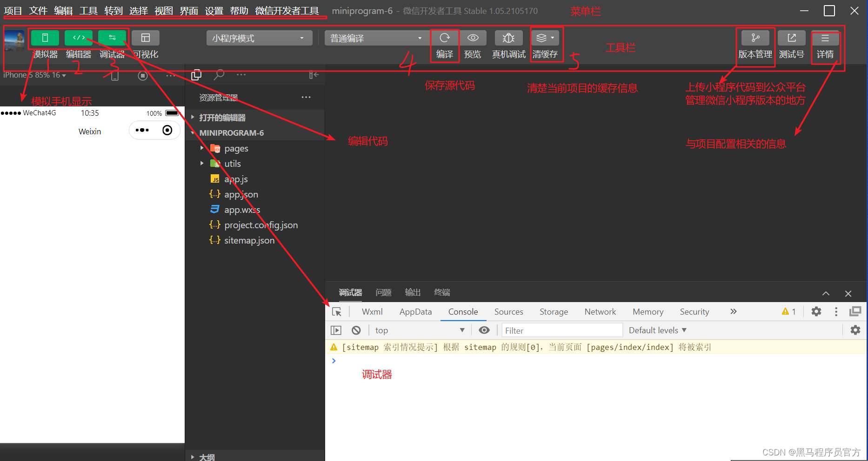The width and height of the screenshot is (868, 461).
Task: Toggle the simulator panel button
Action: click(x=45, y=38)
